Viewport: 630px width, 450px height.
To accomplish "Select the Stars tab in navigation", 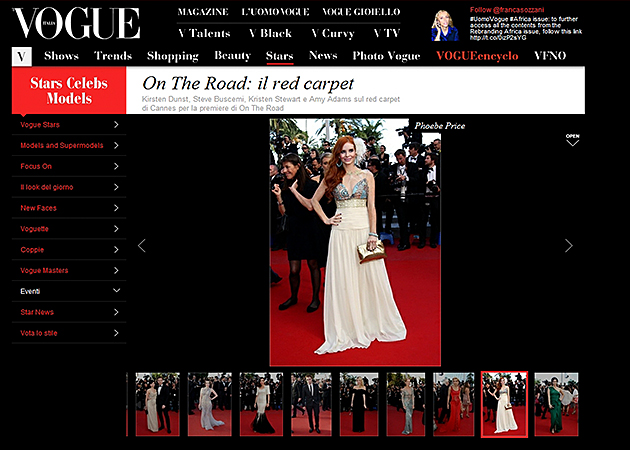I will point(279,56).
